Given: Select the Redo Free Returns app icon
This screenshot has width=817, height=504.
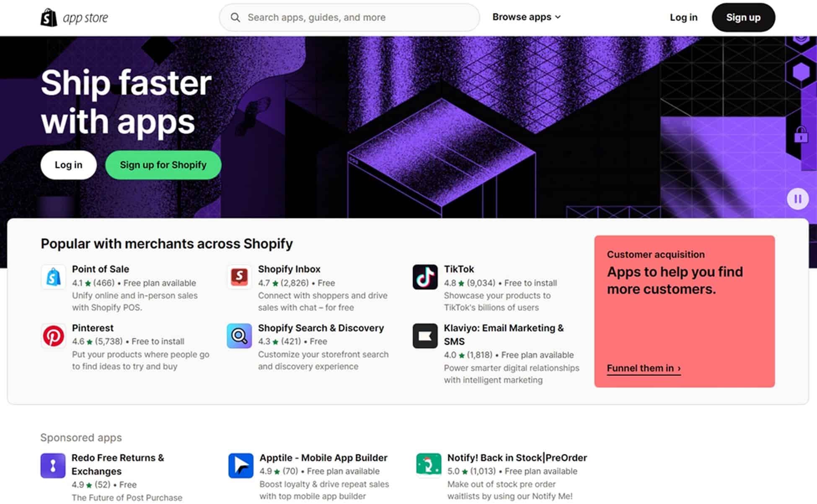Looking at the screenshot, I should tap(53, 465).
